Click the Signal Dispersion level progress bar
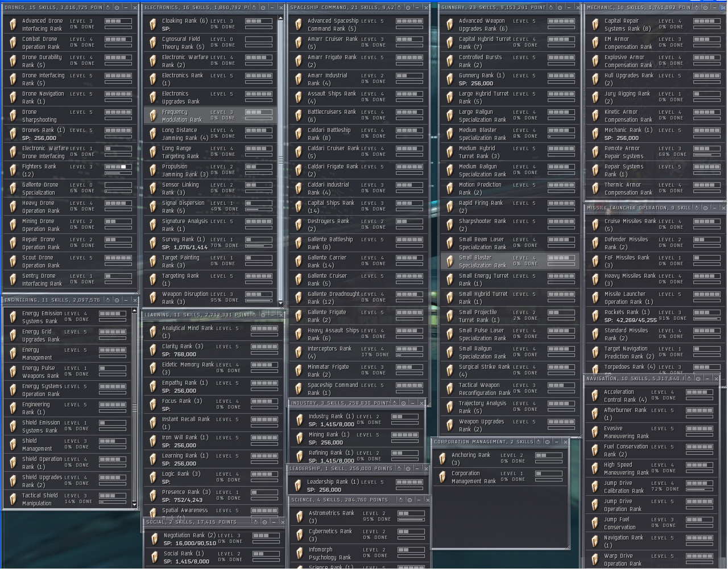 tap(258, 203)
